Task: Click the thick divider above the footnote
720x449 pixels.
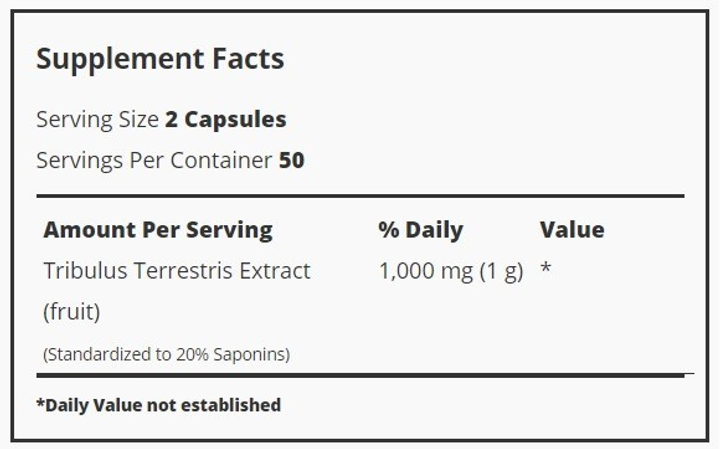Action: tap(360, 376)
